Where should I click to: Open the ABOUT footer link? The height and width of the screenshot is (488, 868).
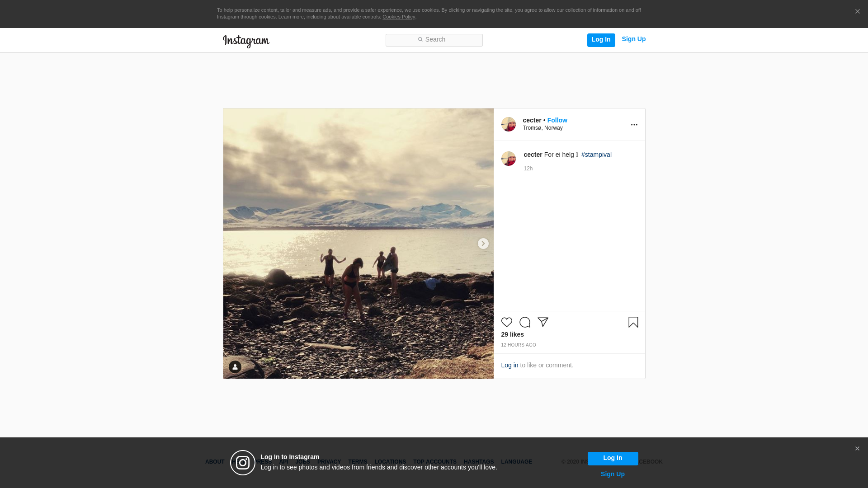pyautogui.click(x=215, y=462)
